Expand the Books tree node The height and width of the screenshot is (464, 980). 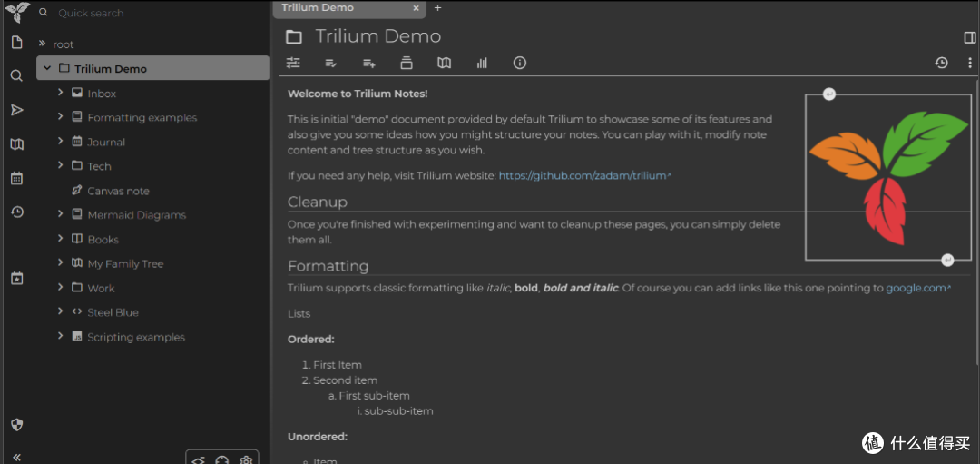point(60,239)
